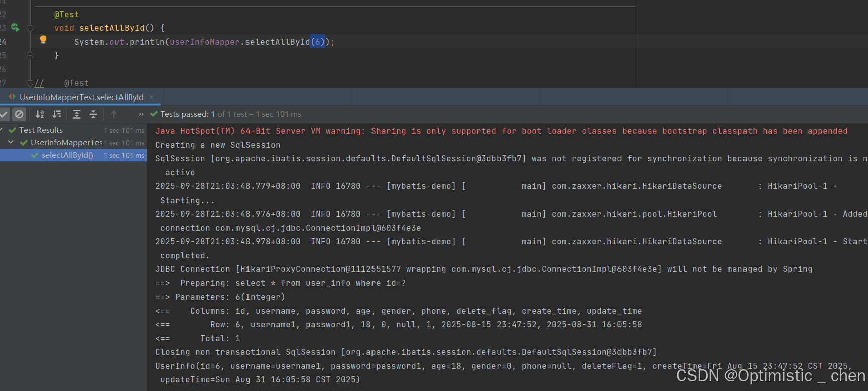The height and width of the screenshot is (391, 868).
Task: Click the 'JDBC Connection' console log line
Action: click(x=484, y=269)
